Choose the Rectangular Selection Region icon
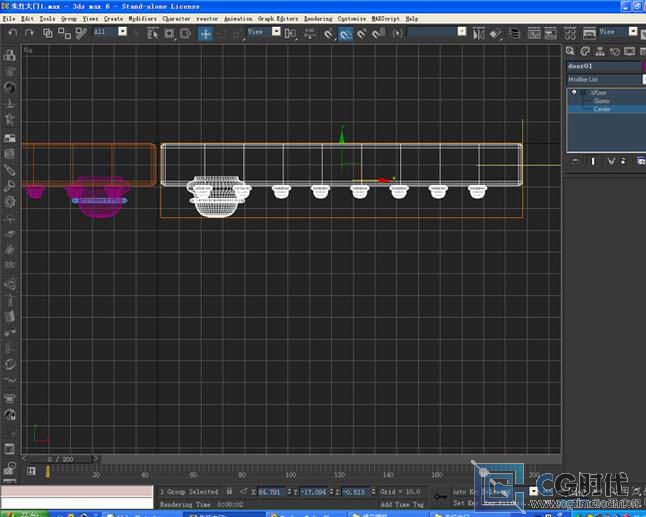Viewport: 646px width, 517px height. tap(169, 33)
